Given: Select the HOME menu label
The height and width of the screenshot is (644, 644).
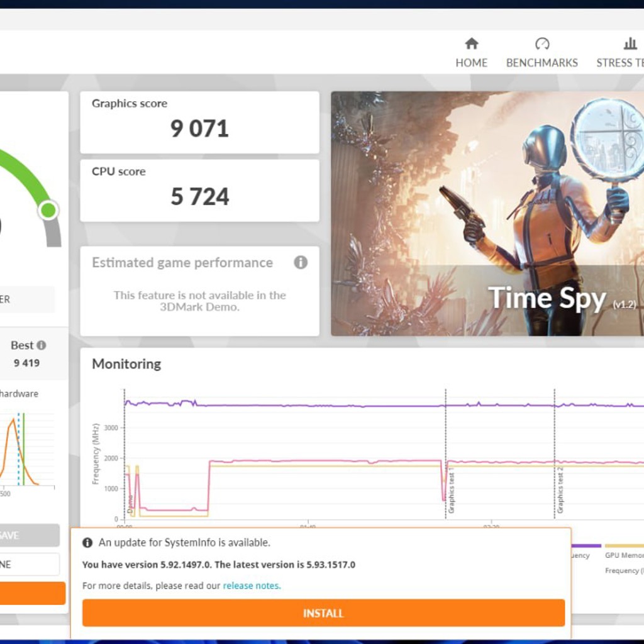Looking at the screenshot, I should [471, 63].
